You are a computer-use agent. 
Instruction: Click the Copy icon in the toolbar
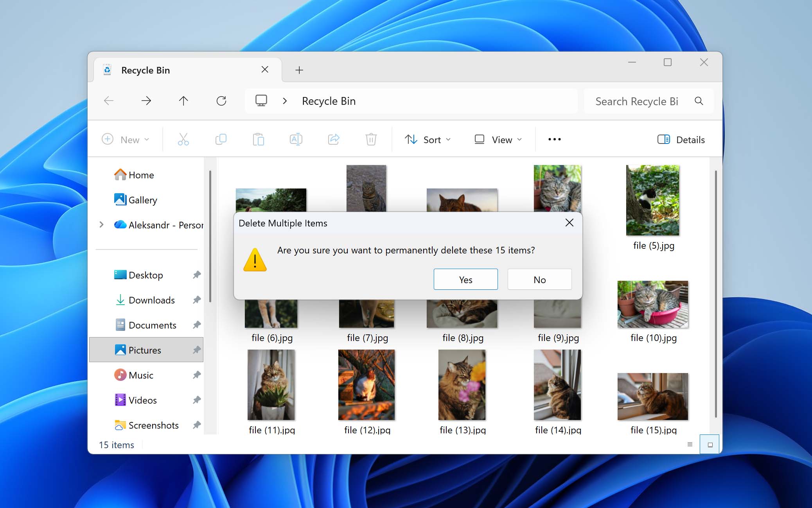click(221, 139)
